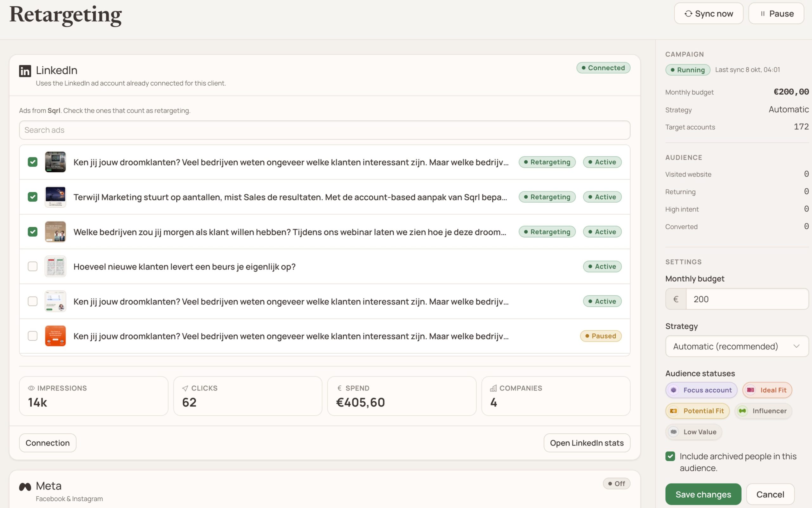
Task: Open the Connection settings button
Action: [x=48, y=443]
